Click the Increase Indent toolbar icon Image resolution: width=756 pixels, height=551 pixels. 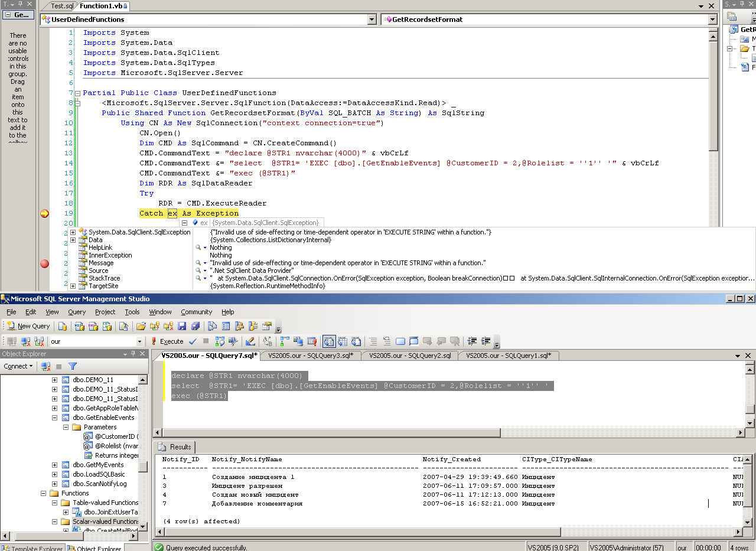[487, 341]
